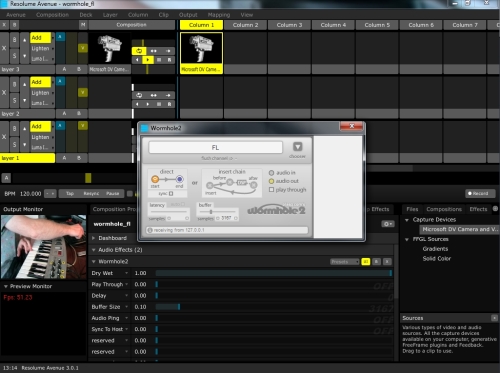Viewport: 500px width, 373px height.
Task: Click the Tap tempo button
Action: 70,194
